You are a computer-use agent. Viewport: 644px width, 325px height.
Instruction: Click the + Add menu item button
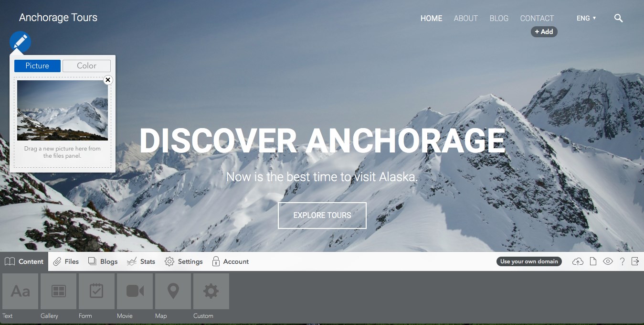pos(544,32)
